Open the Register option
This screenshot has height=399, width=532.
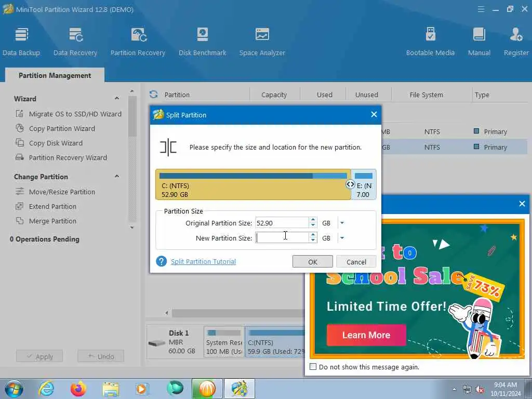coord(516,42)
